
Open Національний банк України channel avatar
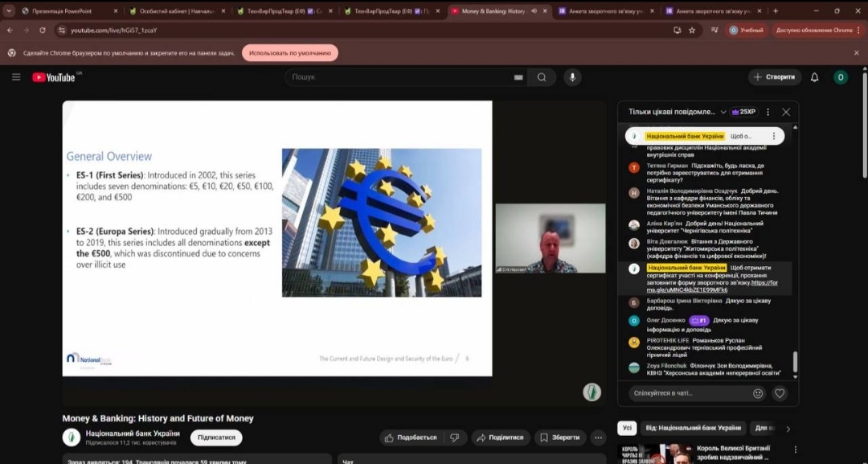pyautogui.click(x=72, y=437)
